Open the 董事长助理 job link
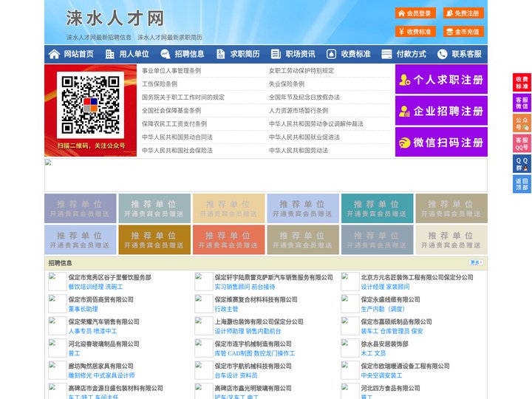 (83, 309)
